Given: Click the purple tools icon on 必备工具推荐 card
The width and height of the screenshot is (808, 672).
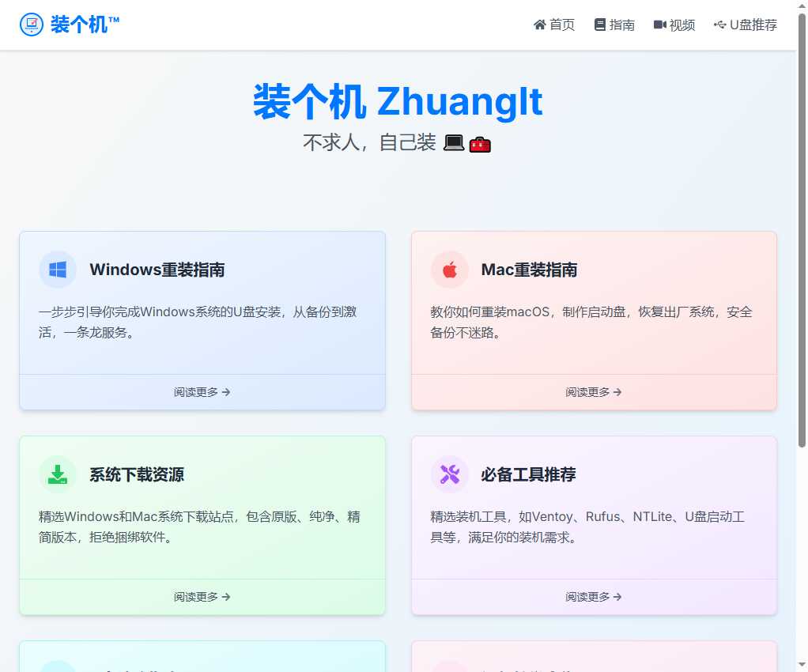Looking at the screenshot, I should click(450, 474).
